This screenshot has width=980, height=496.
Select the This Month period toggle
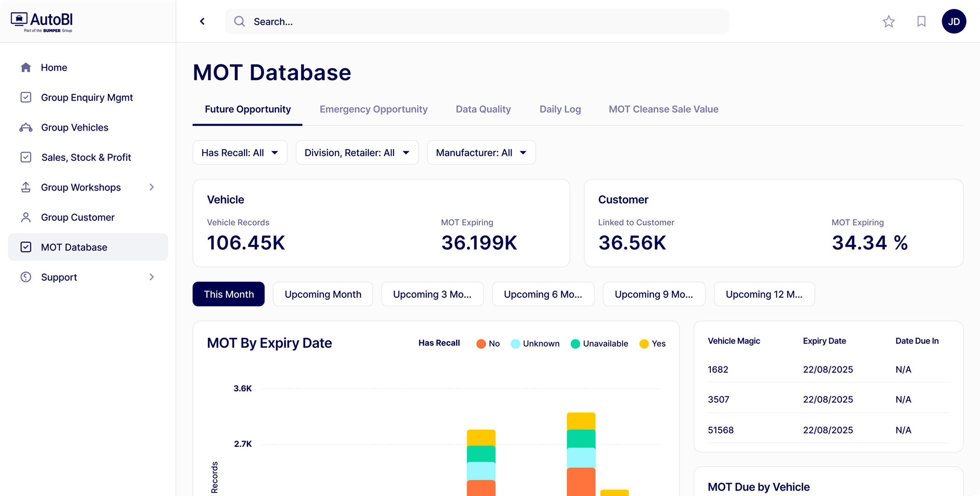tap(228, 294)
